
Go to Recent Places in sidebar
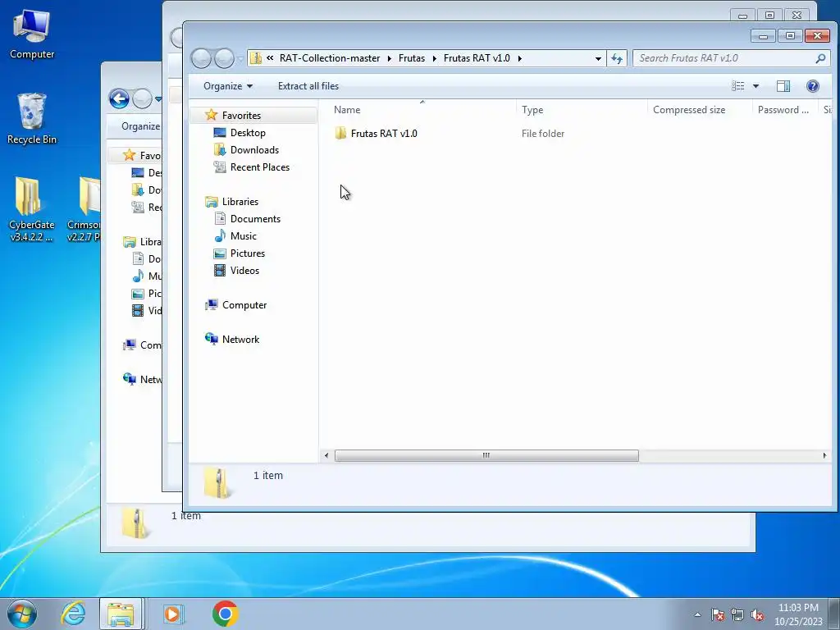coord(260,167)
